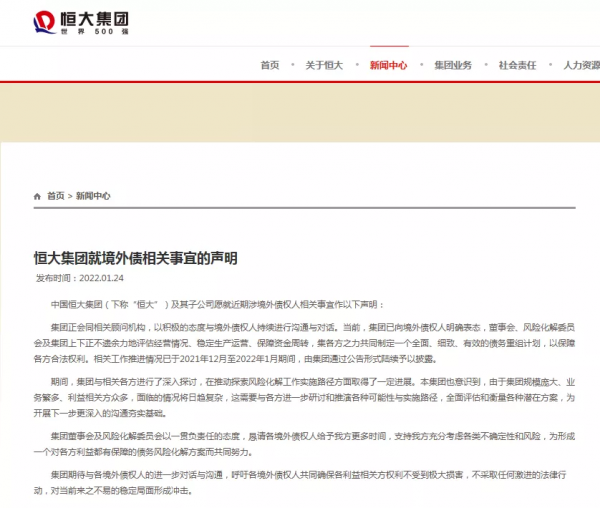
Task: Click the home icon in breadcrumb
Action: [x=37, y=196]
